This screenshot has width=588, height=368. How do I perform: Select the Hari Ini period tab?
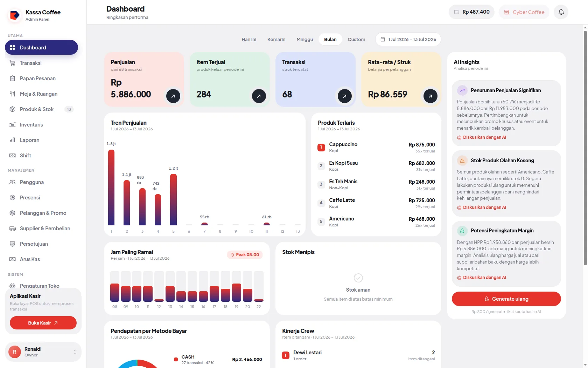249,39
